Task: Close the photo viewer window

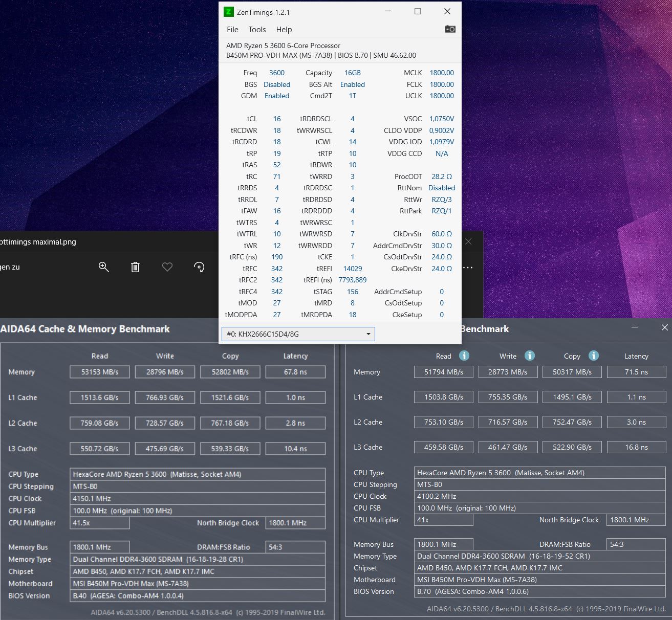Action: tap(468, 241)
